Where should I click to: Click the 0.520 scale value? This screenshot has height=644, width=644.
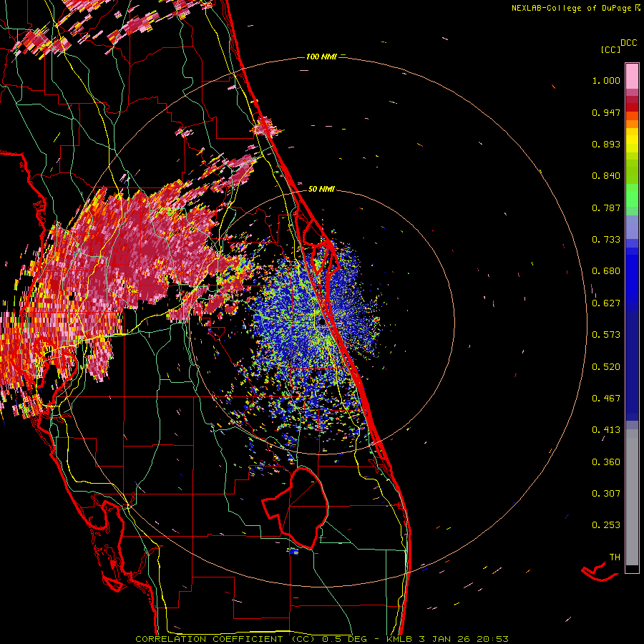(606, 367)
